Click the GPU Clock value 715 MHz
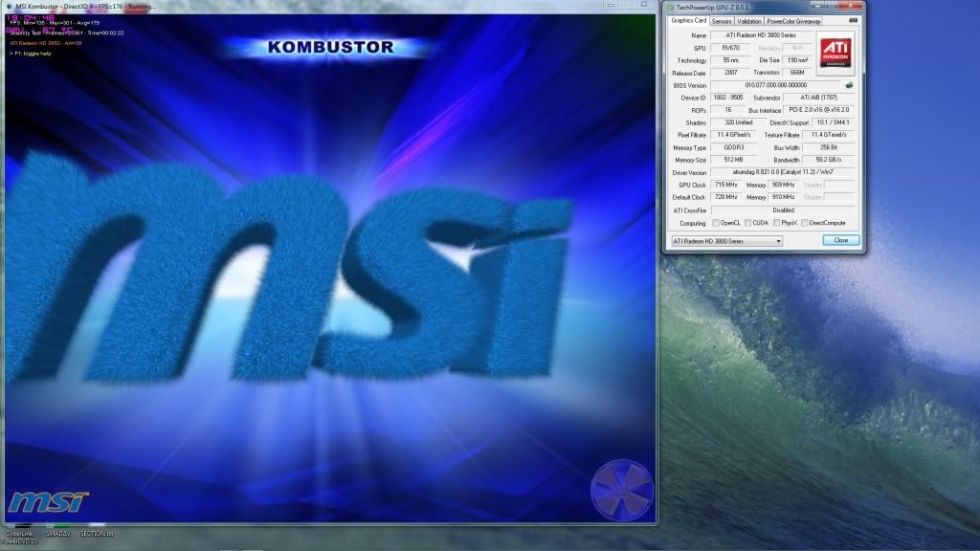The height and width of the screenshot is (551, 980). coord(726,185)
